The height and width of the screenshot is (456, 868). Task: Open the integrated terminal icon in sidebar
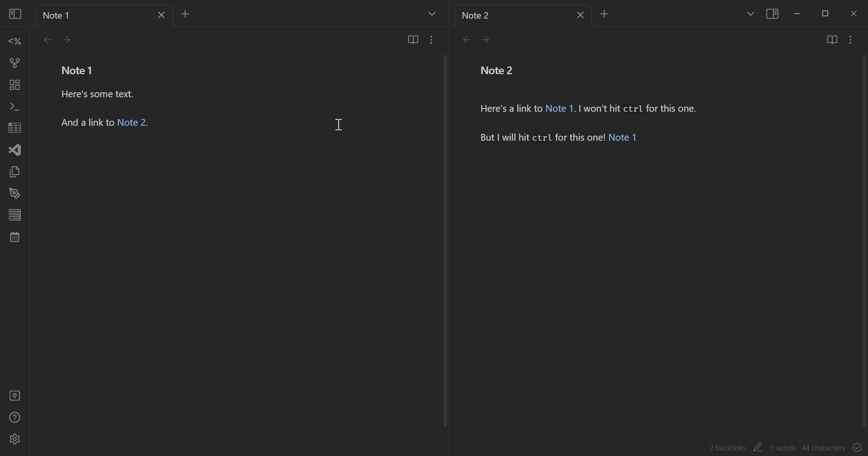tap(15, 107)
